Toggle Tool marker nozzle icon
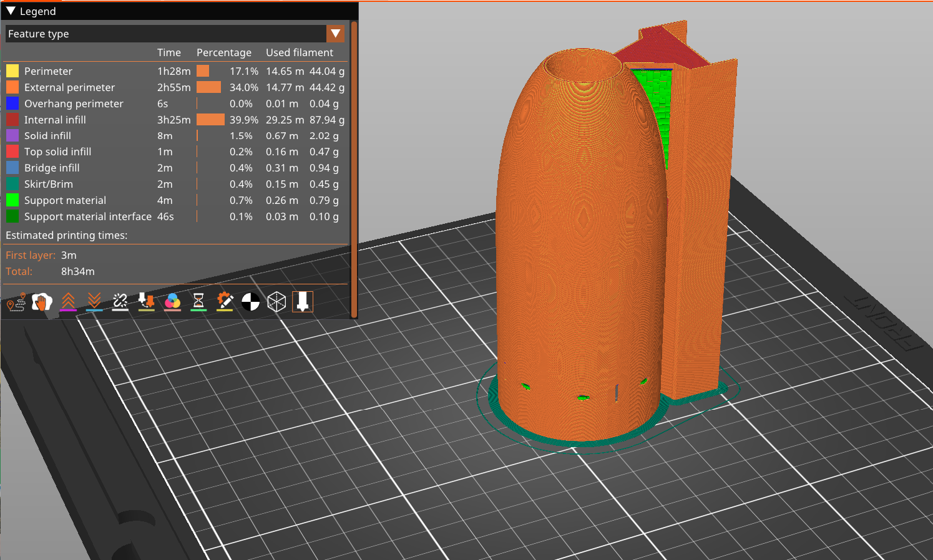This screenshot has width=933, height=560. coord(303,302)
